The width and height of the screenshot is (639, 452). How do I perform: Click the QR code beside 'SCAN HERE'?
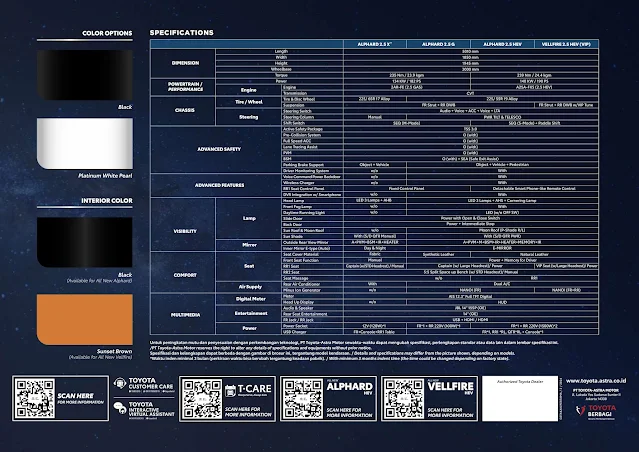point(35,399)
